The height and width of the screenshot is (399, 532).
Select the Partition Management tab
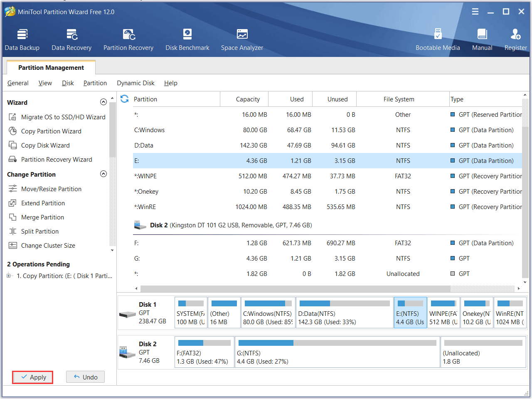(51, 67)
